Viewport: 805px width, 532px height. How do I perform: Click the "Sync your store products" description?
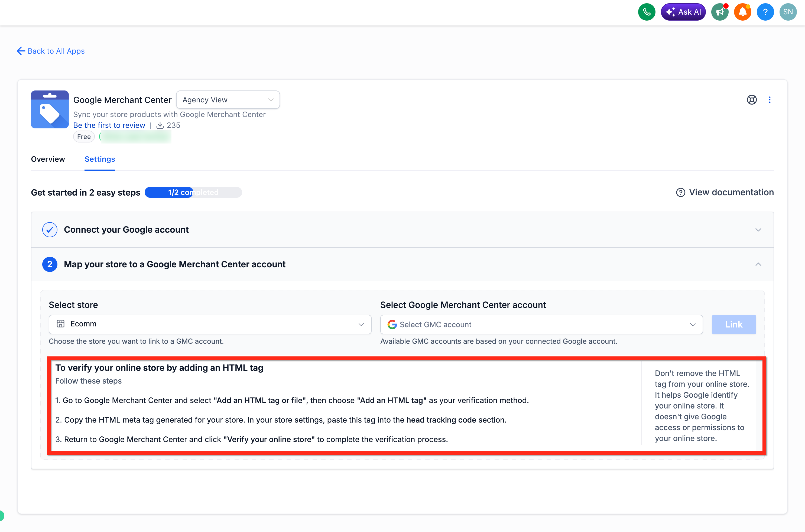[169, 114]
